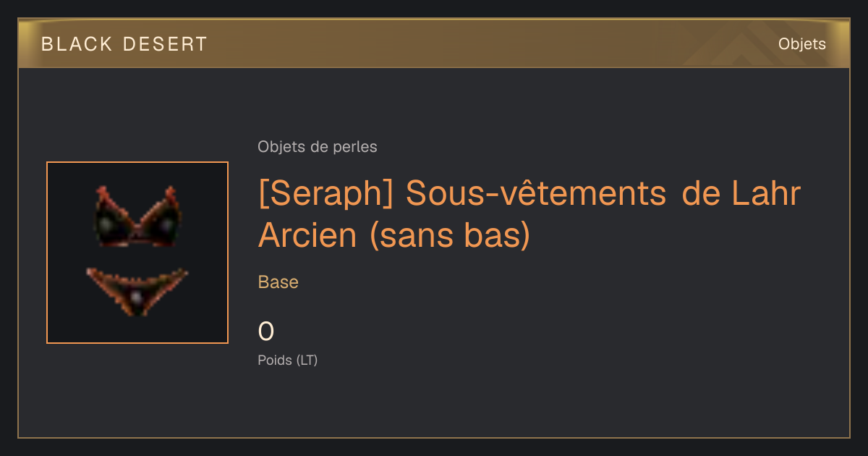Select the Objets de perles category
Image resolution: width=868 pixels, height=456 pixels.
[318, 147]
